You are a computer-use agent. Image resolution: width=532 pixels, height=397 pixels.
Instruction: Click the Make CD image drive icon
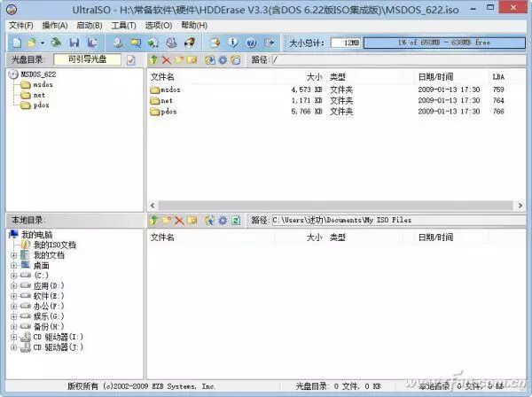[x=118, y=43]
